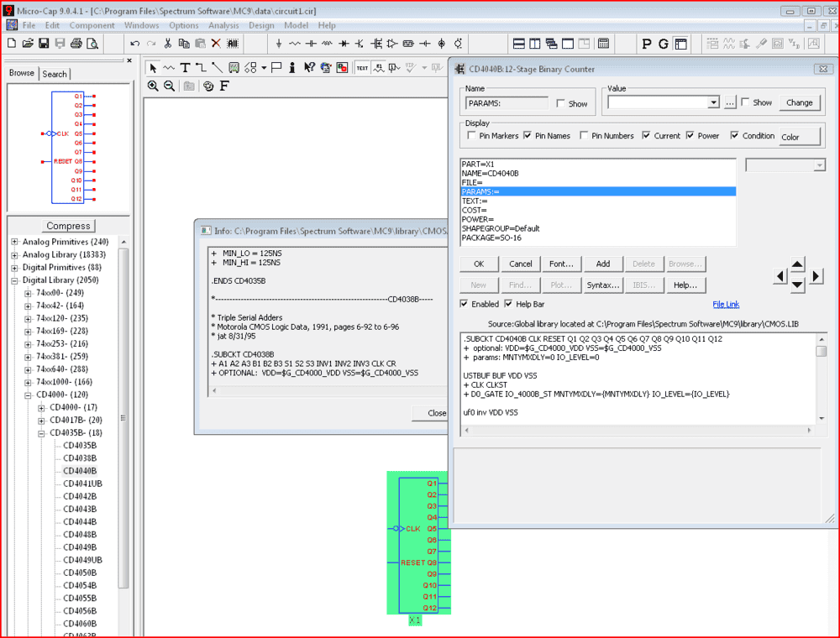The width and height of the screenshot is (840, 638).
Task: Click the Compress button in component panel
Action: (x=68, y=226)
